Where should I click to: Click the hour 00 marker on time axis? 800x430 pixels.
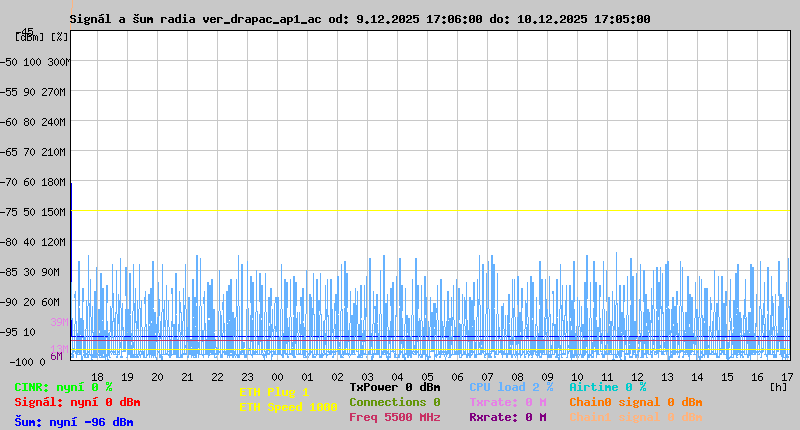click(277, 377)
